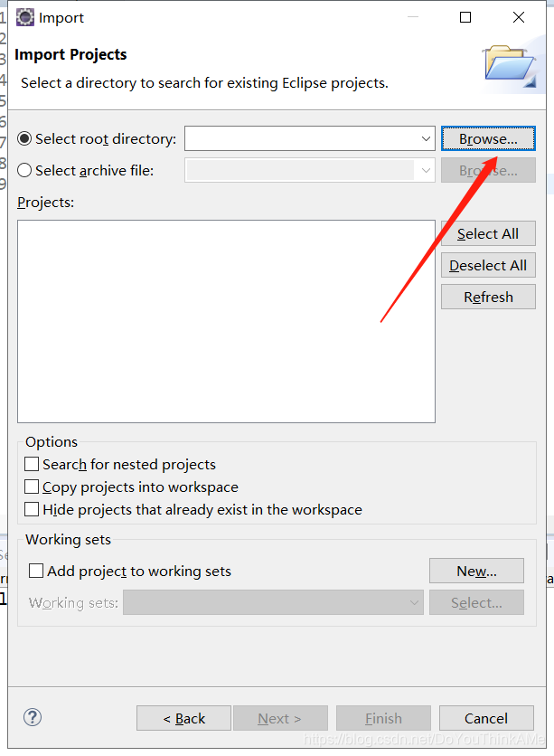Screen dimensions: 554x756
Task: Click Browse... for root directory
Action: 488,139
